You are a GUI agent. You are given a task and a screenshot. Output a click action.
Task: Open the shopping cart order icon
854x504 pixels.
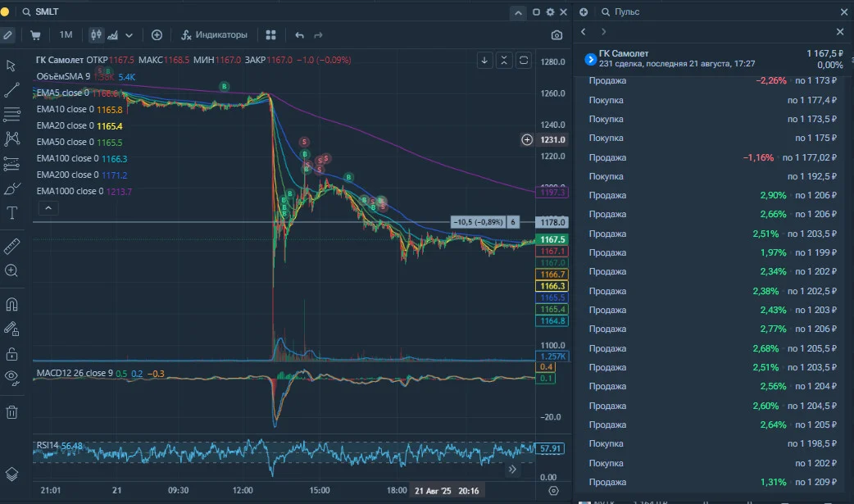click(x=35, y=35)
